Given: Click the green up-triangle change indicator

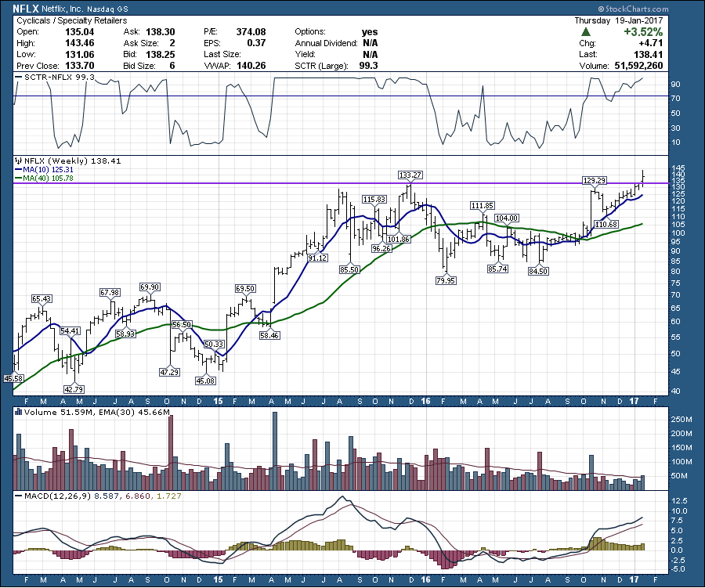Looking at the screenshot, I should pyautogui.click(x=586, y=32).
